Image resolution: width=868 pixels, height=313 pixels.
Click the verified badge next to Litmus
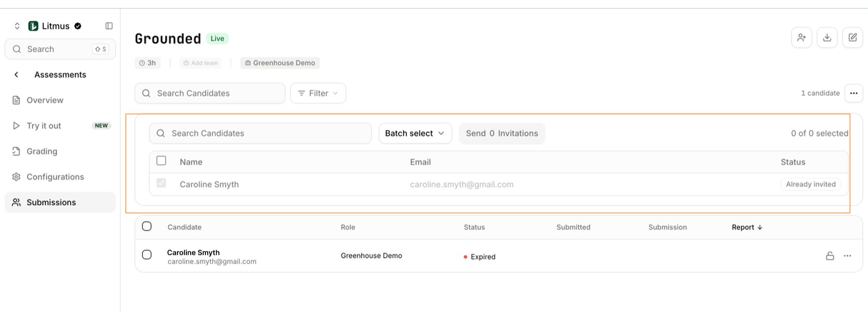click(x=78, y=26)
